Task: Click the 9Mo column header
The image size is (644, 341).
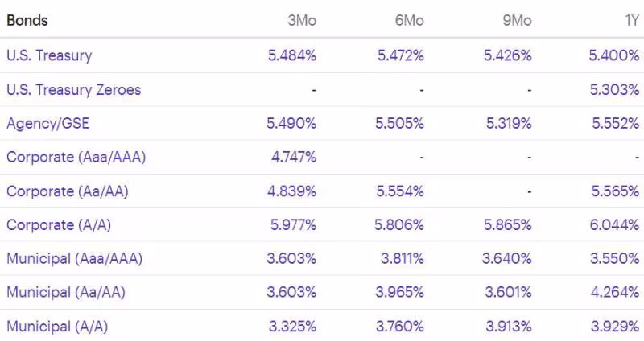Action: tap(517, 21)
